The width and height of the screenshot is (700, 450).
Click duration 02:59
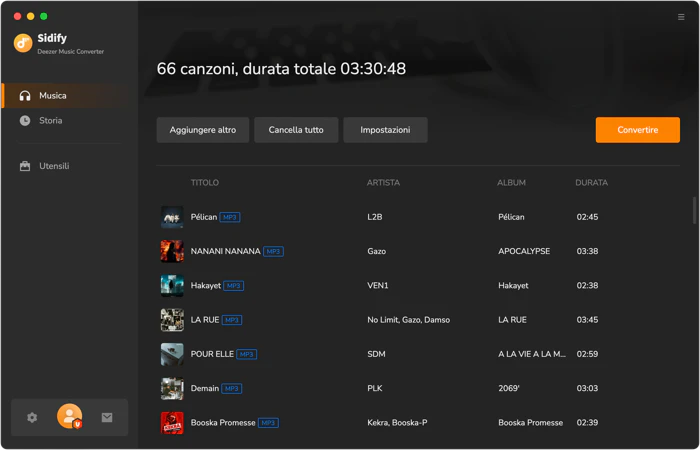coord(587,354)
